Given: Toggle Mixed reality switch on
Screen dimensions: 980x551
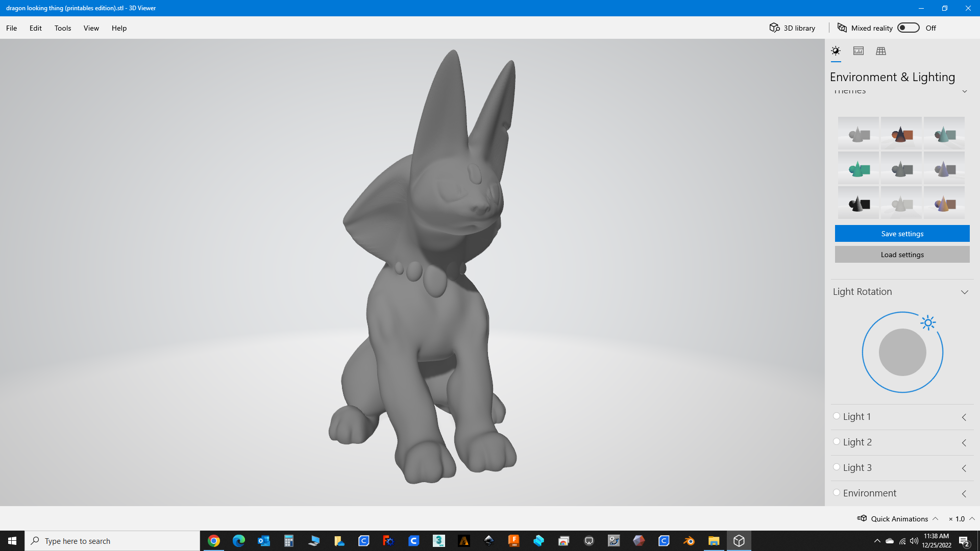Looking at the screenshot, I should [909, 28].
